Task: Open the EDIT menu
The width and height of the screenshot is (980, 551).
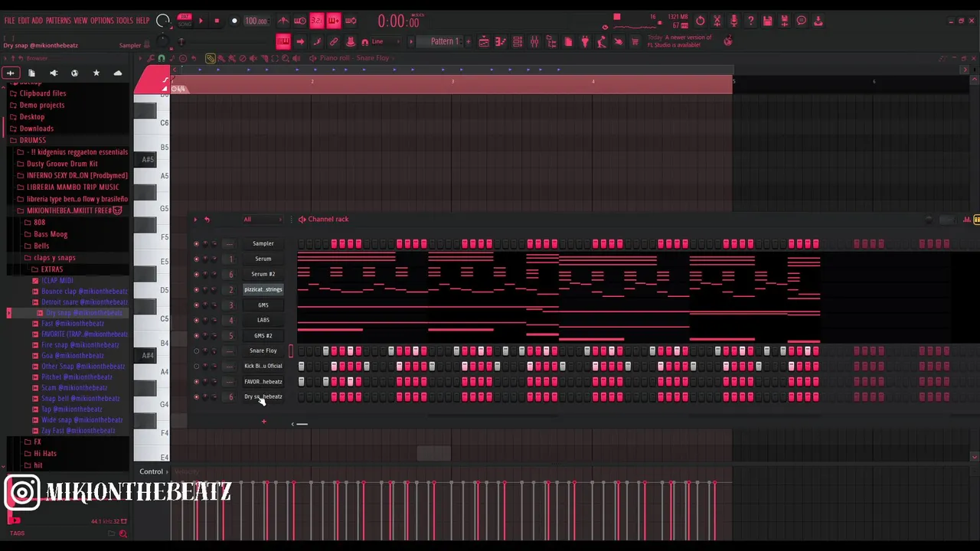Action: [24, 21]
